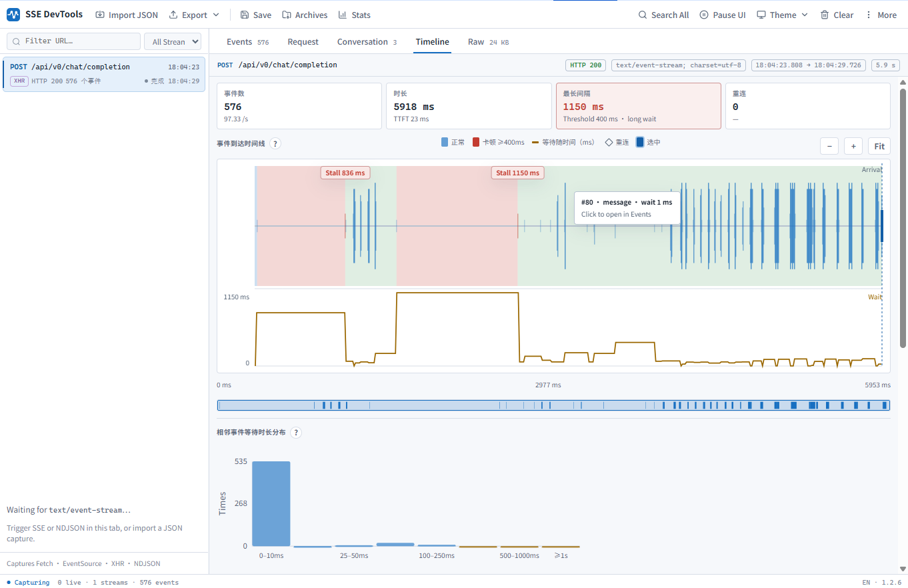Click the 事件数 576 card
The image size is (908, 588).
click(x=299, y=106)
